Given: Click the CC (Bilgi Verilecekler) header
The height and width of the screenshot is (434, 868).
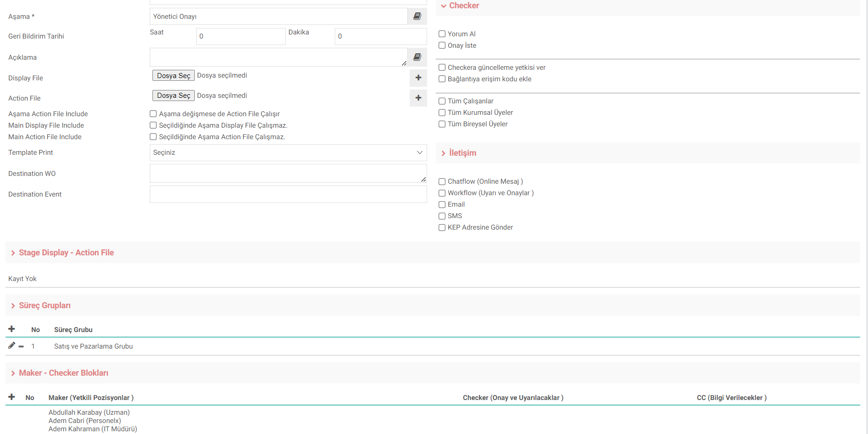Looking at the screenshot, I should pos(732,398).
